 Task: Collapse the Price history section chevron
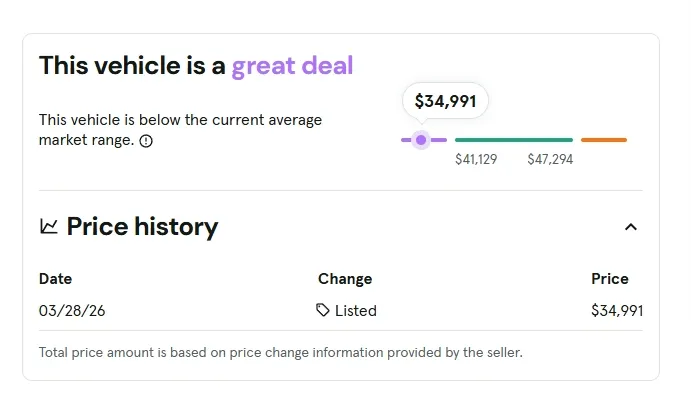pyautogui.click(x=631, y=227)
